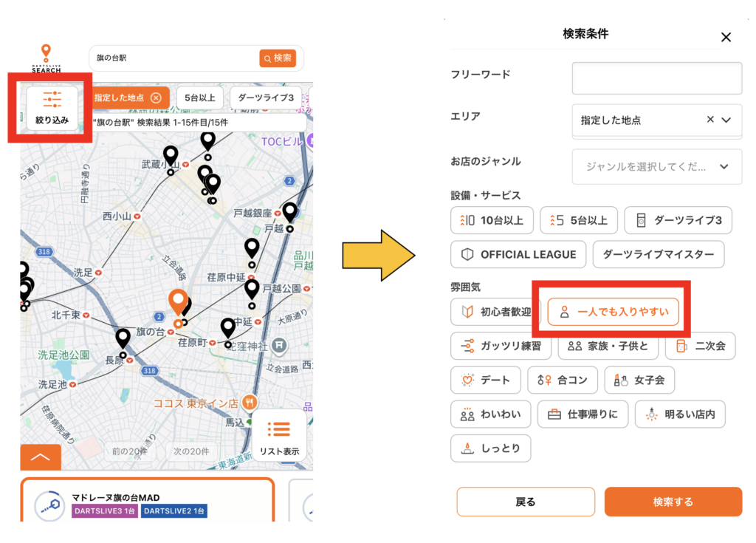756x543 pixels.
Task: Select the 5台以上 chip above the map
Action: [x=201, y=98]
